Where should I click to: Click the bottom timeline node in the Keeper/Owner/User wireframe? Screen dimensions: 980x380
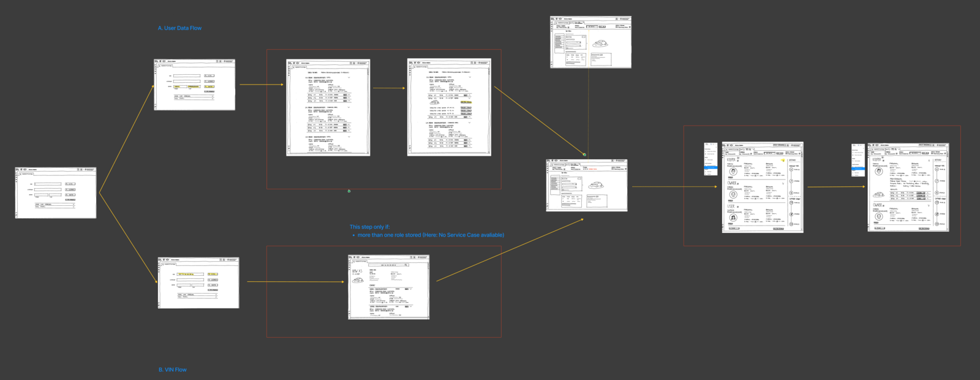(791, 224)
